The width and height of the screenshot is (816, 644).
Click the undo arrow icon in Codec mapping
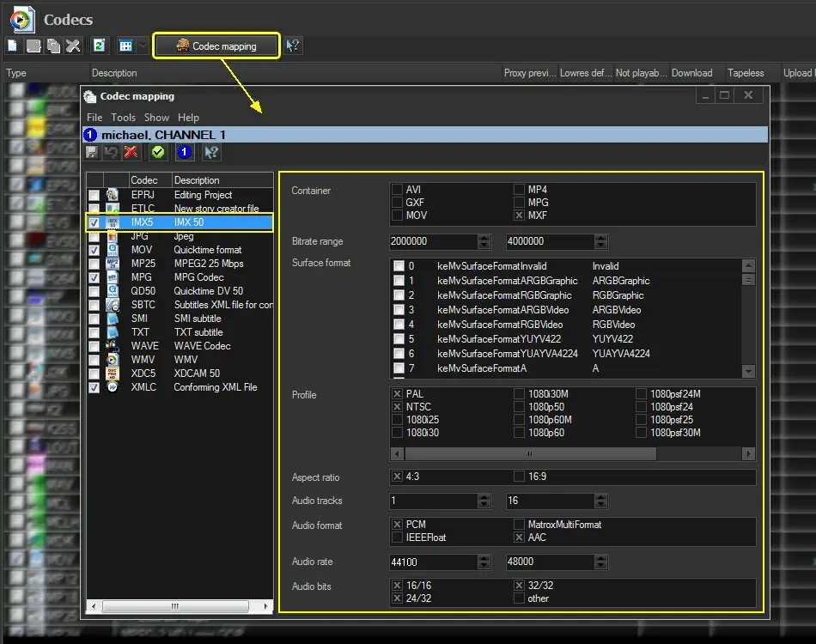coord(111,152)
